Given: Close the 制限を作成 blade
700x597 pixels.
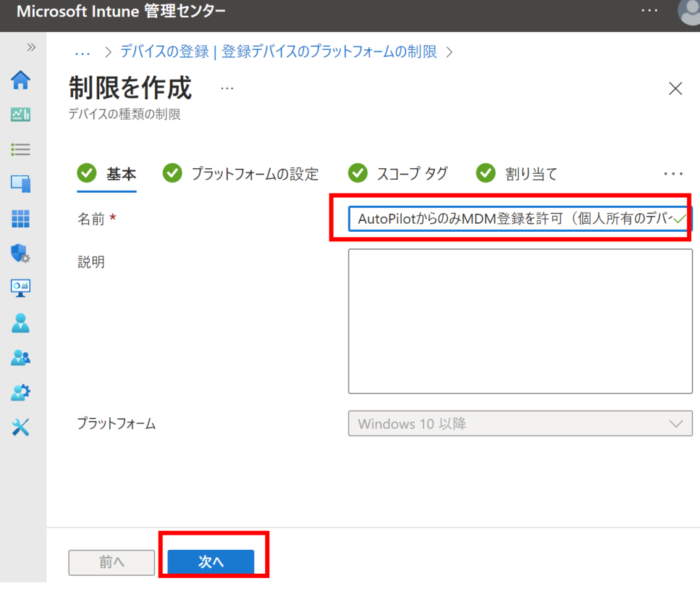Looking at the screenshot, I should pos(675,88).
